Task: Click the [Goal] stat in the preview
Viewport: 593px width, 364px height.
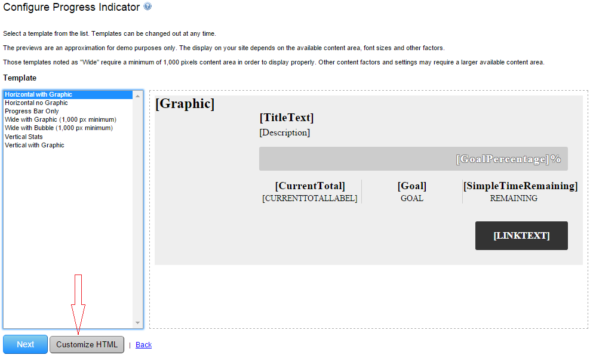Action: click(411, 186)
